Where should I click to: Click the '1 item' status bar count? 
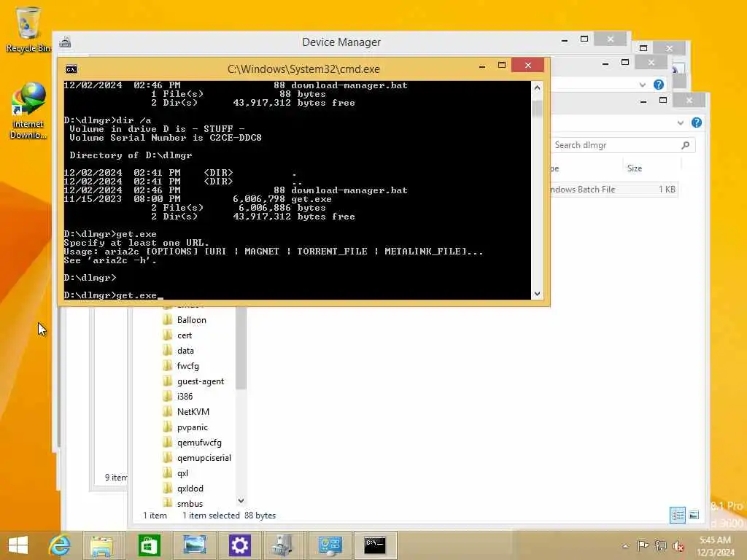(155, 516)
